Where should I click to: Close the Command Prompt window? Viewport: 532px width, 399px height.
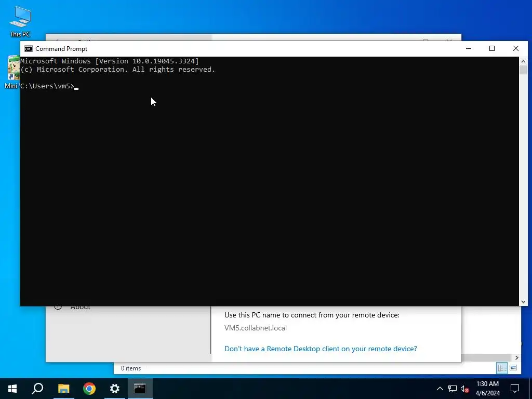pos(516,48)
